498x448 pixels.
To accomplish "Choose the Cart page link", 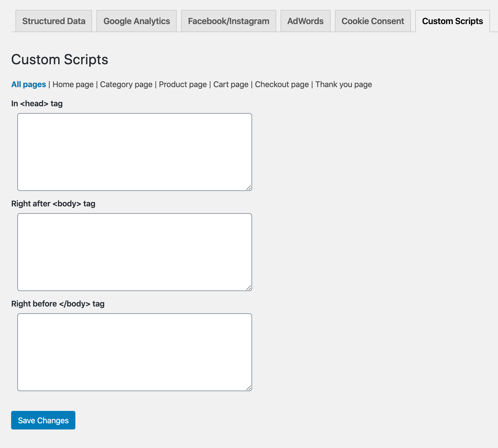I will [231, 84].
